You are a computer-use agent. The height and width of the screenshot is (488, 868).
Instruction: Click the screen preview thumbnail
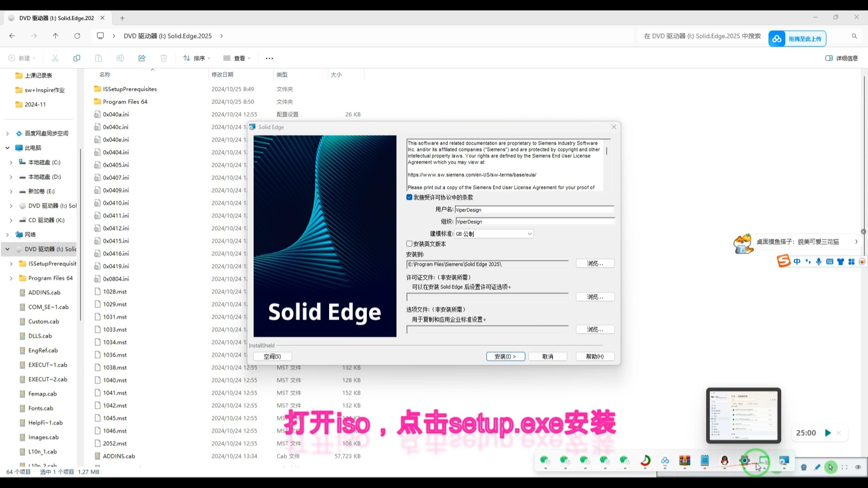(744, 415)
